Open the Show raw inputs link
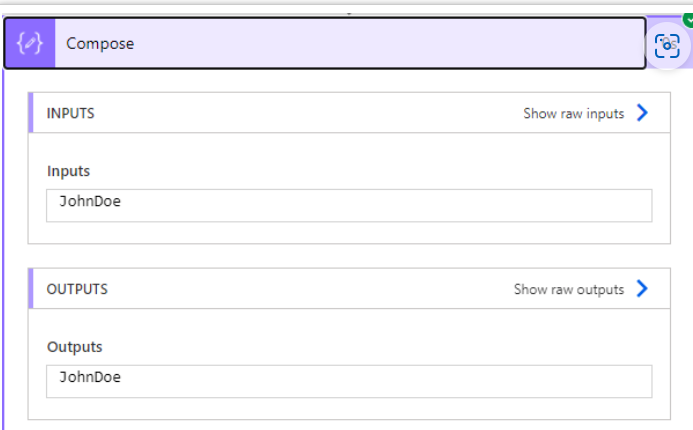Screen dimensions: 693x430 tap(573, 114)
